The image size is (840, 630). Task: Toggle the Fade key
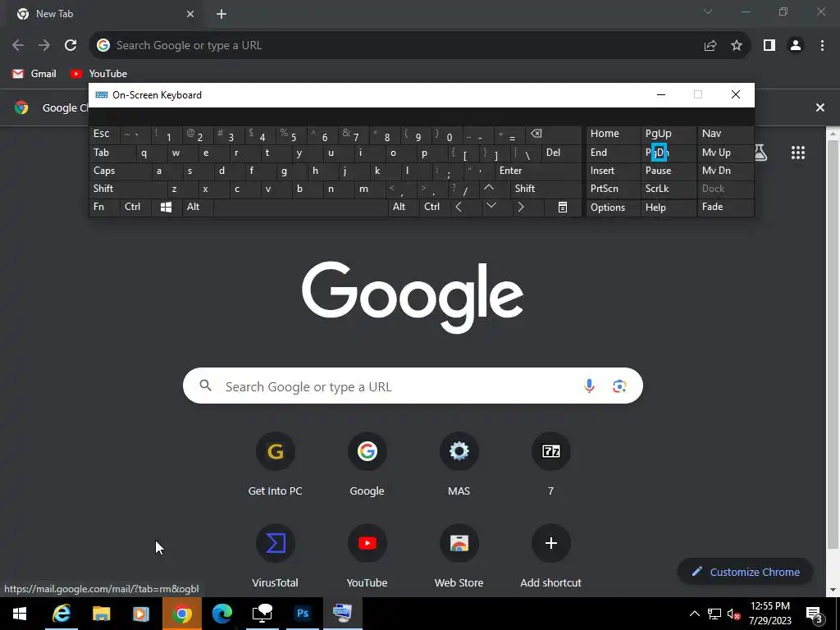pos(726,207)
